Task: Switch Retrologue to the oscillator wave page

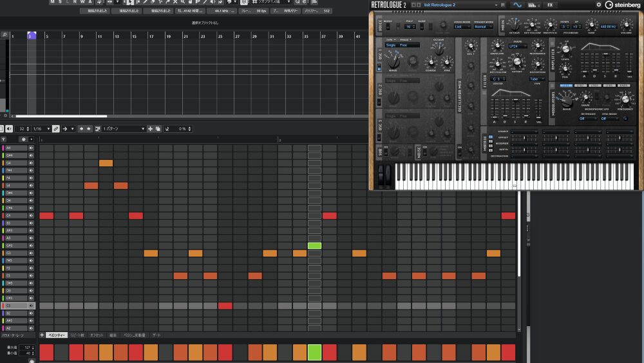Action: coord(516,5)
